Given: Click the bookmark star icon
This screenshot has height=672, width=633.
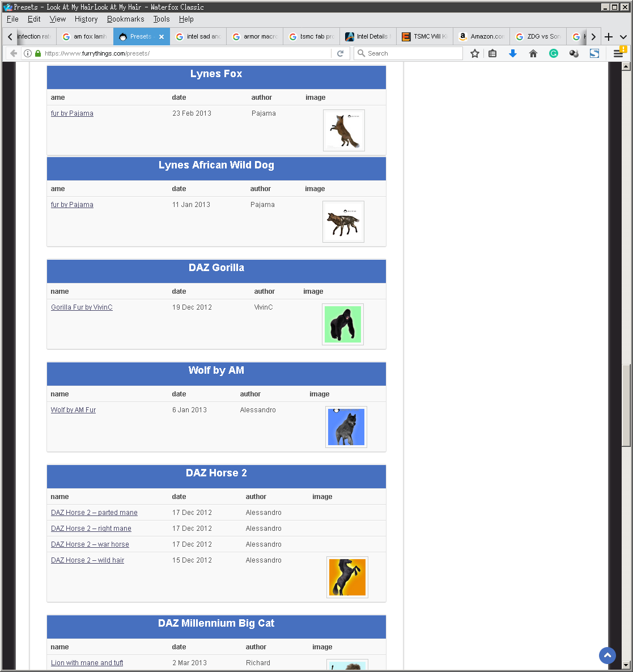Looking at the screenshot, I should (474, 53).
